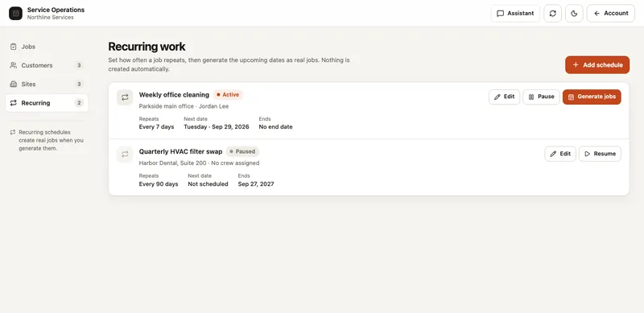The width and height of the screenshot is (644, 313).
Task: Click the back arrow icon on Account
Action: [x=597, y=13]
